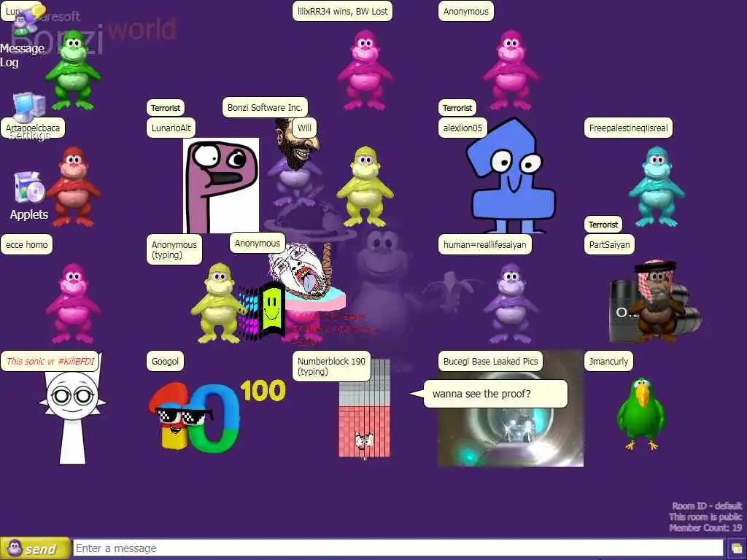
Task: Click lilixRR34's pink Bonzi avatar
Action: pos(365,70)
